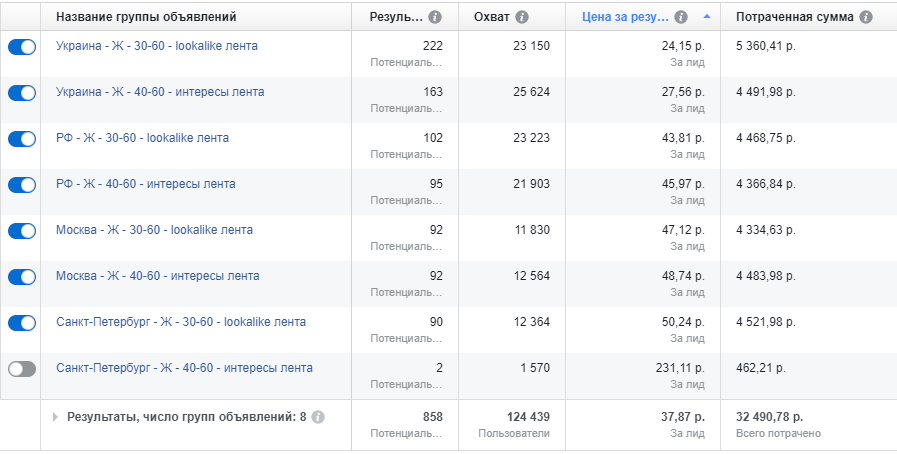Sort by Цена за результат column header
This screenshot has height=454, width=897.
pos(625,17)
